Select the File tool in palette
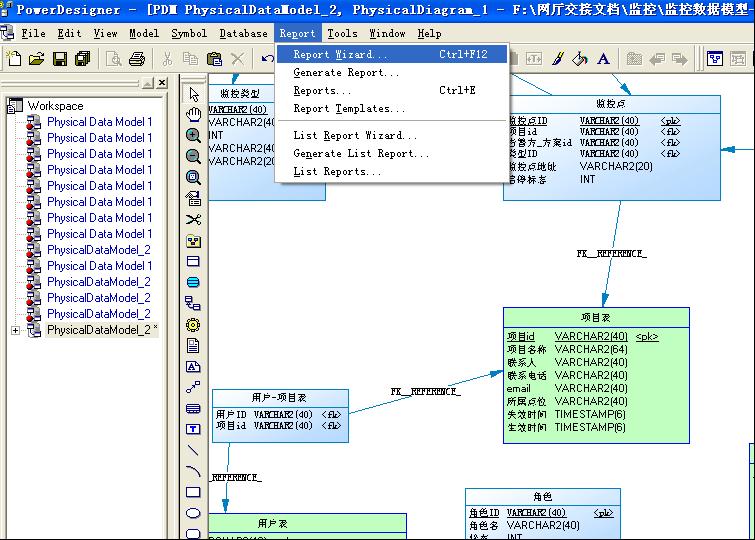 pos(194,346)
